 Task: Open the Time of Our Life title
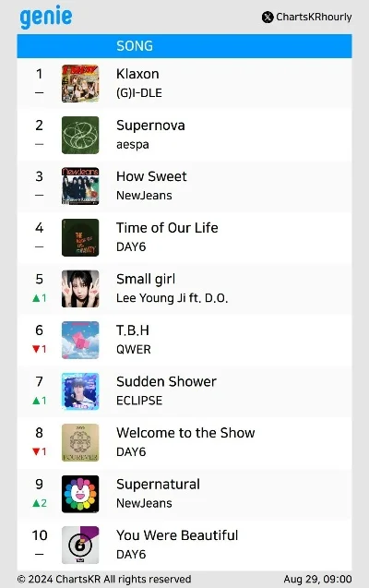(x=167, y=228)
